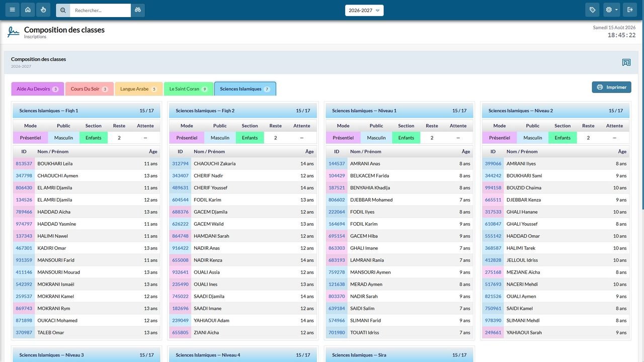The height and width of the screenshot is (362, 644).
Task: Click the hand pointer icon in top bar
Action: (x=43, y=10)
